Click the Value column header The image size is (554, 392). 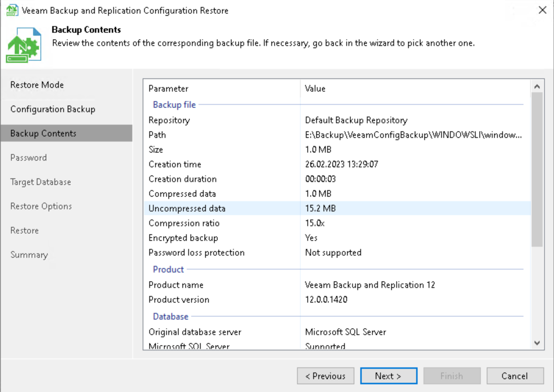[x=415, y=89]
